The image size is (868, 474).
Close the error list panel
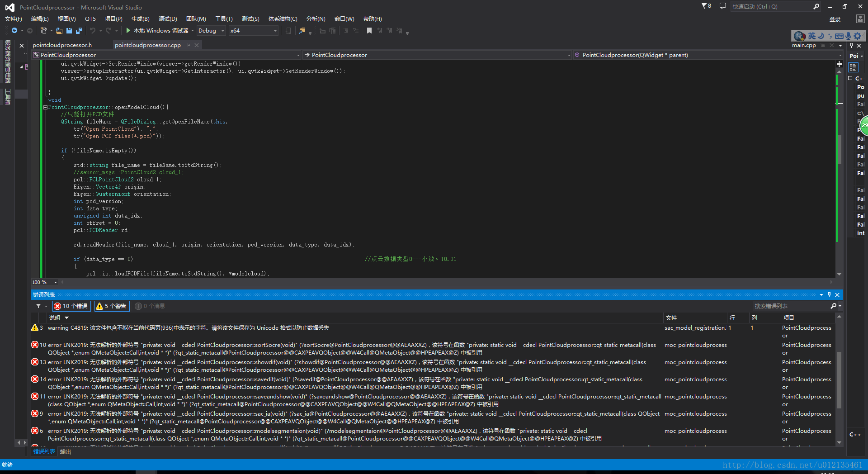(837, 294)
